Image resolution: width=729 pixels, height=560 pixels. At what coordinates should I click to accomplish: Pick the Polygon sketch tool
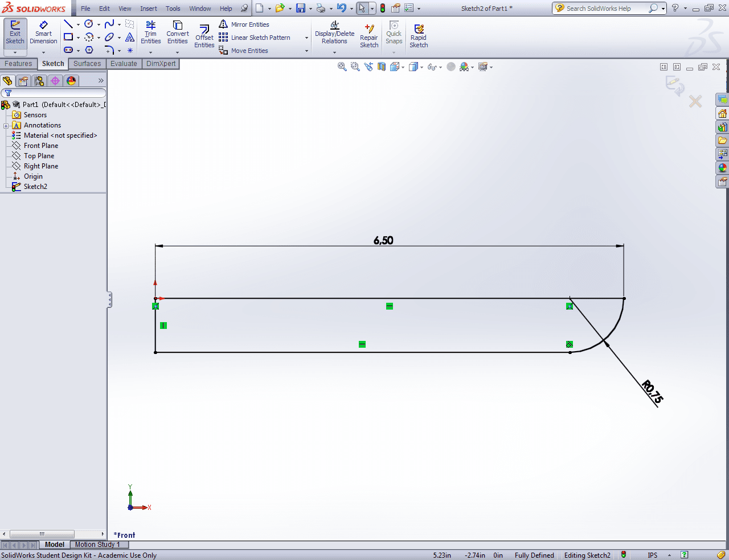pyautogui.click(x=89, y=50)
